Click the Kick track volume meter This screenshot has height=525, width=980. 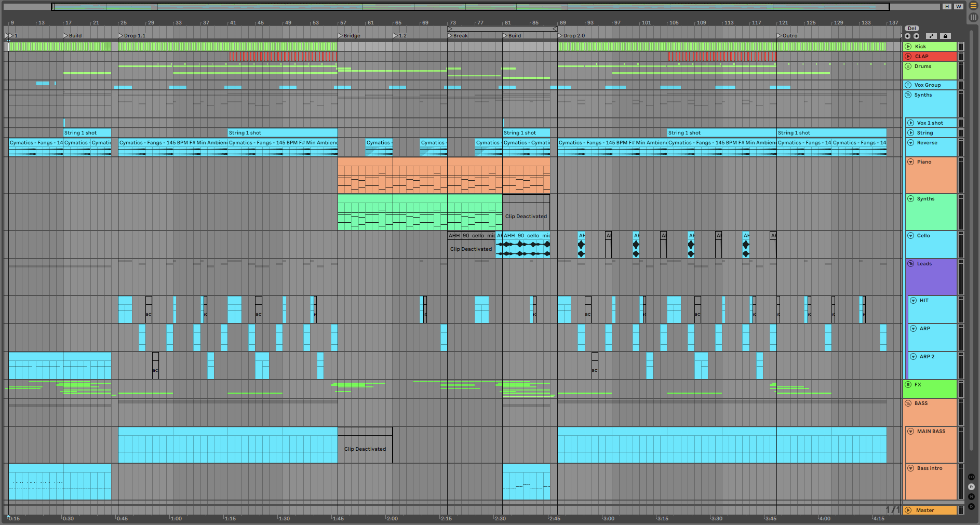click(961, 47)
